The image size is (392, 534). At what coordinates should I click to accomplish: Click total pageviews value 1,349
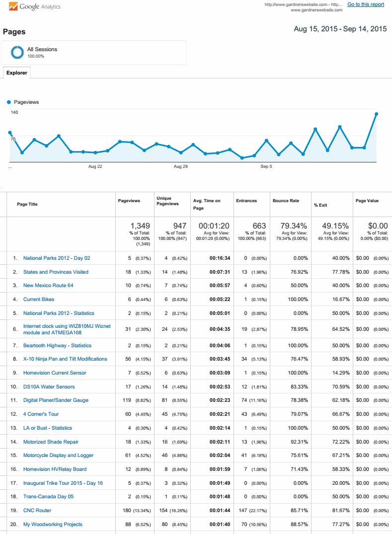pos(140,226)
